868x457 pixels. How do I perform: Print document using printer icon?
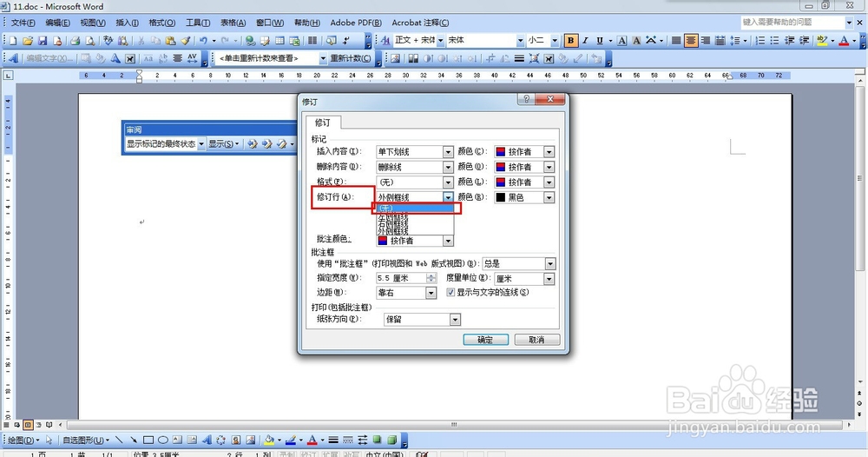click(x=75, y=41)
